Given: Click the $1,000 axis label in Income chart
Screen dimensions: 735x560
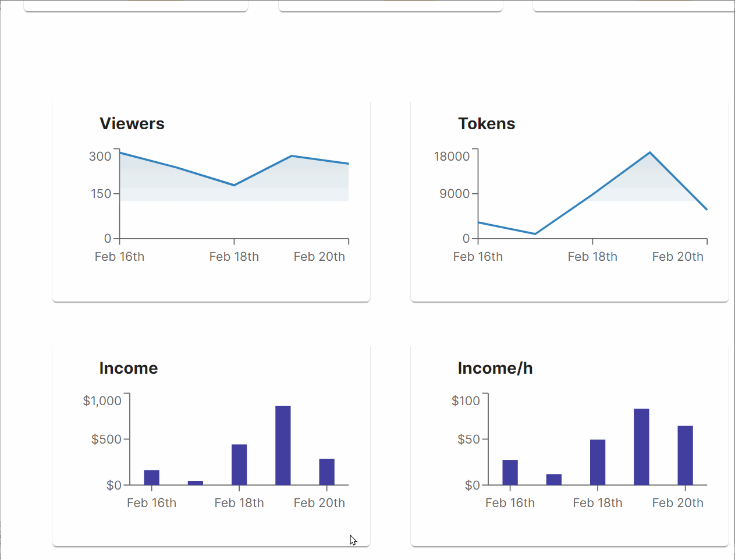Looking at the screenshot, I should pyautogui.click(x=102, y=400).
